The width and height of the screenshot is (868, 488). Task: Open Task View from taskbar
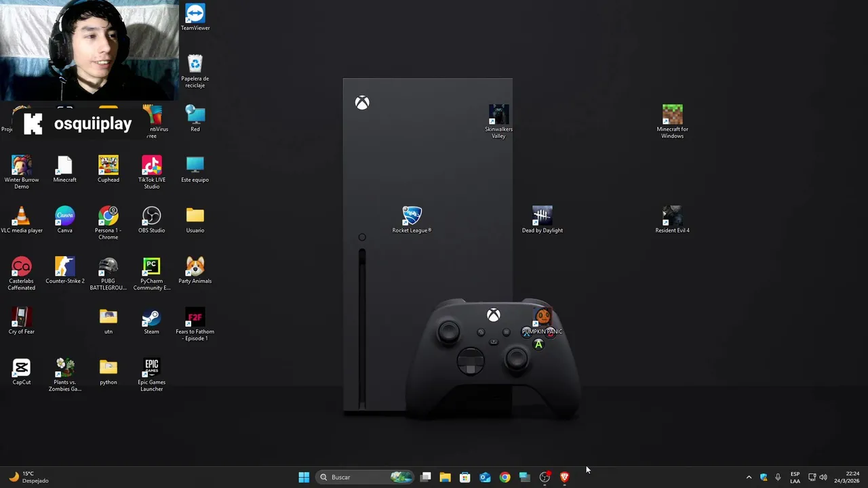point(425,477)
